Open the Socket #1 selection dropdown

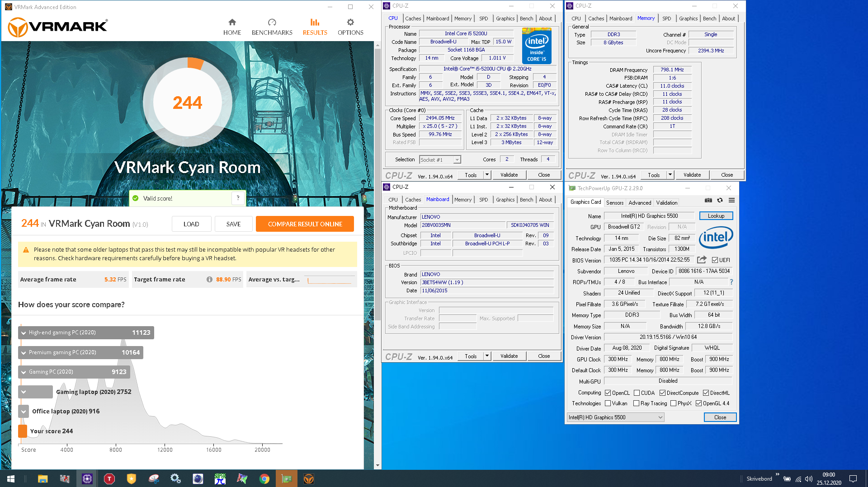tap(440, 159)
